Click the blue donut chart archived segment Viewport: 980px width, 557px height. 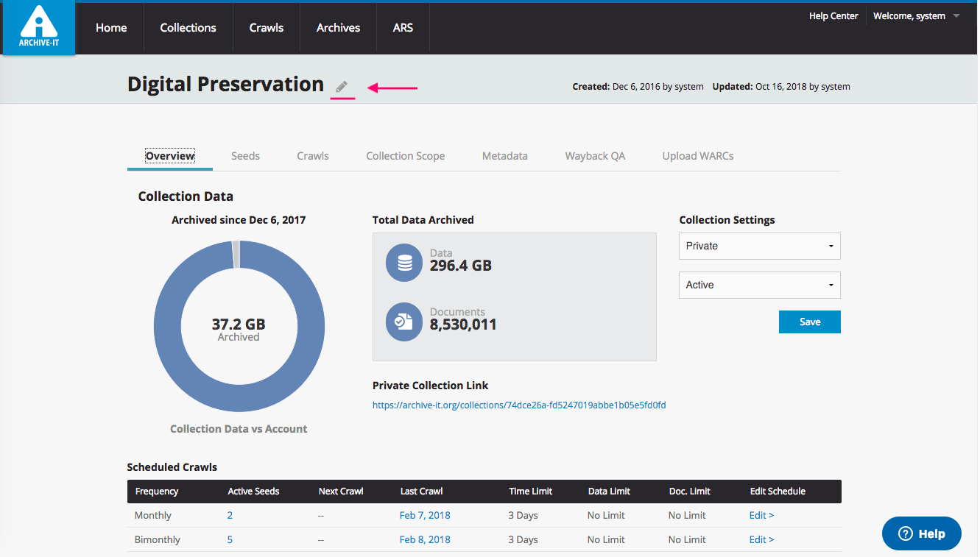tap(166, 326)
